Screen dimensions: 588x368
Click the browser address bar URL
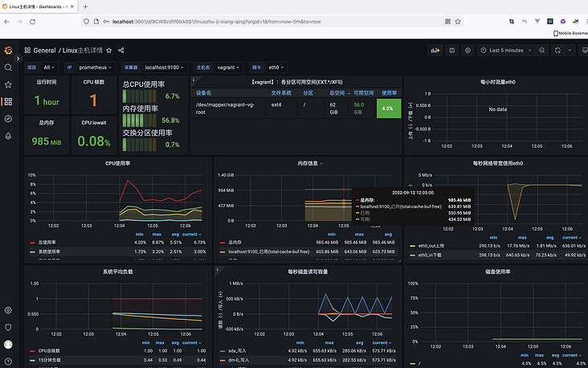point(241,21)
